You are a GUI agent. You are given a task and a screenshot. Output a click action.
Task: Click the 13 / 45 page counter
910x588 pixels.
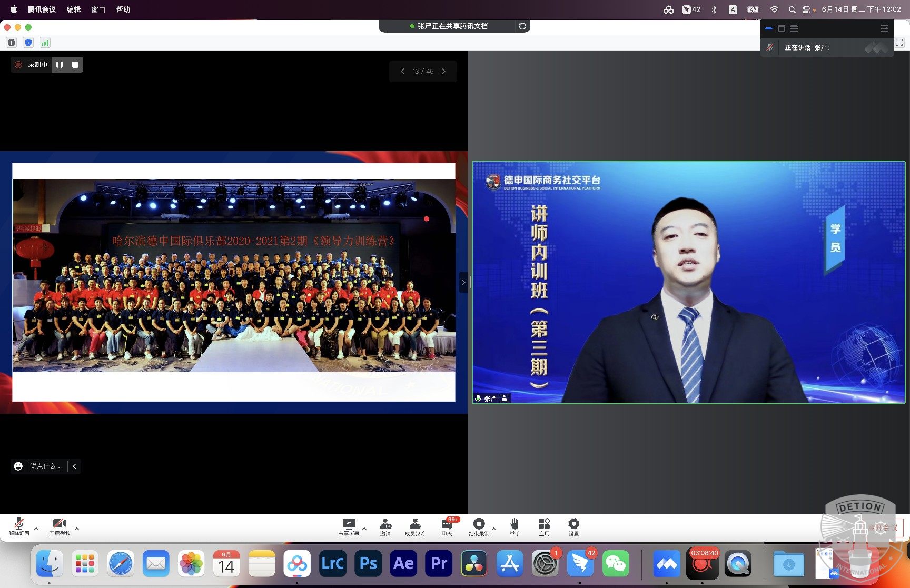click(423, 72)
